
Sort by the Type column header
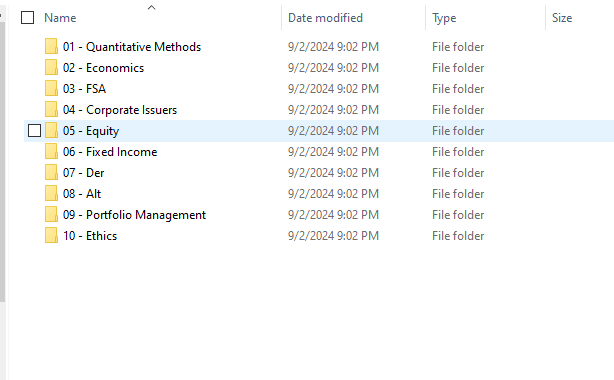[x=444, y=18]
